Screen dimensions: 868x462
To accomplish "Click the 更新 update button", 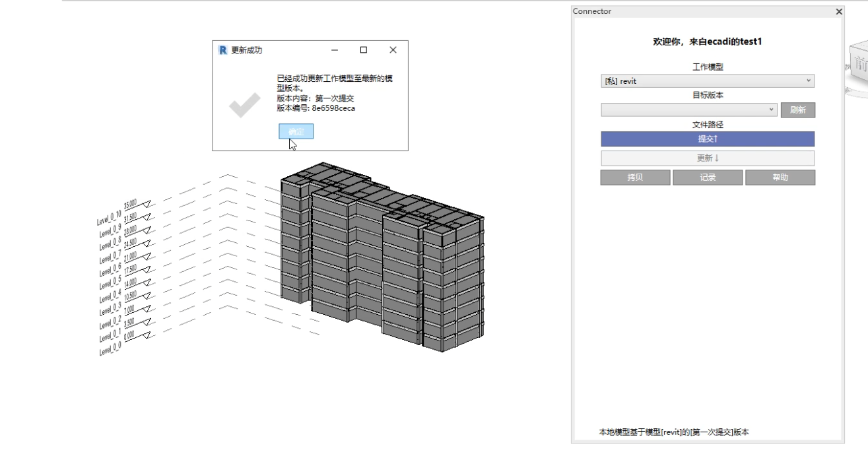I will pos(707,158).
